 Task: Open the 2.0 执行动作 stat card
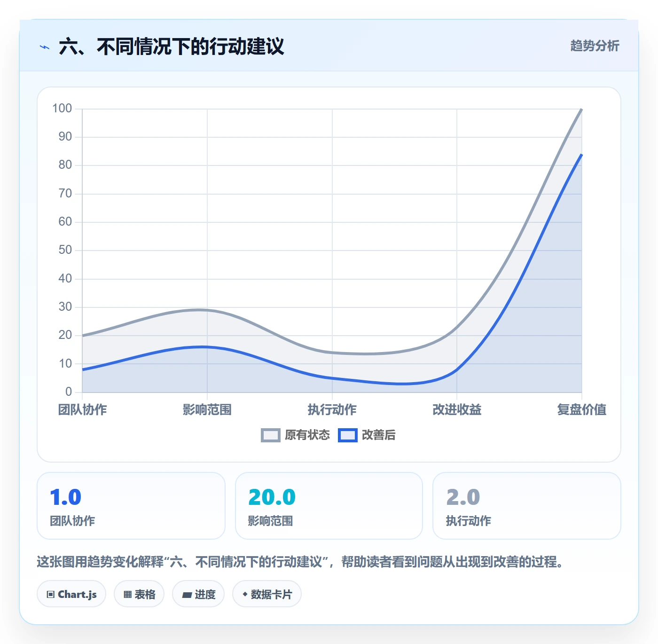pos(527,506)
